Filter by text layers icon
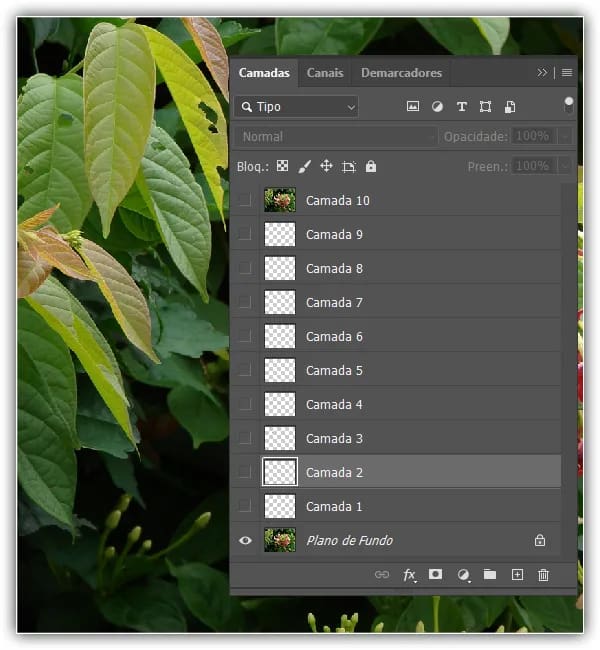 click(461, 106)
